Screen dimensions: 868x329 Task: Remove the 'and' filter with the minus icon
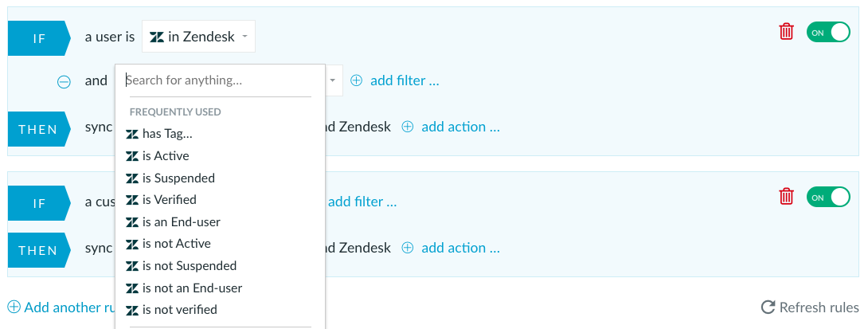[x=65, y=82]
